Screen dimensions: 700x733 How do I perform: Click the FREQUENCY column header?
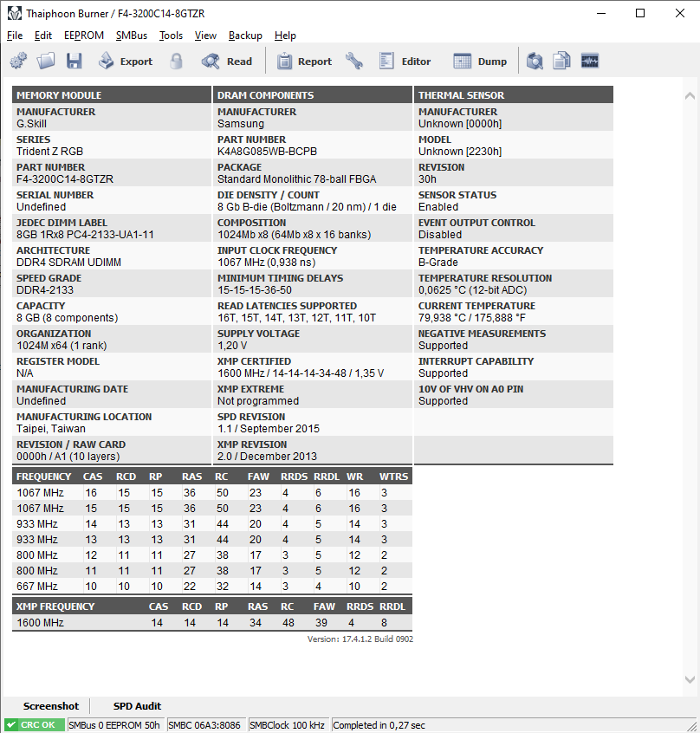pyautogui.click(x=43, y=477)
